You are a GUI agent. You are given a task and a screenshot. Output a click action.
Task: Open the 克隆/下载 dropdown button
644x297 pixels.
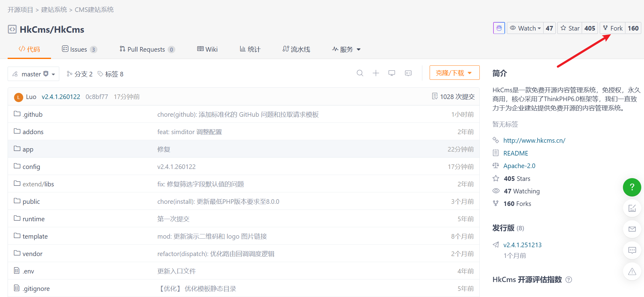pyautogui.click(x=454, y=73)
